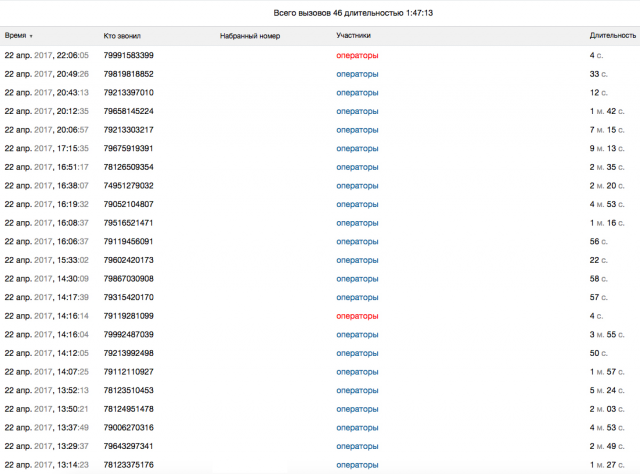640x474 pixels.
Task: Select caller number 79602420173
Action: 129,260
